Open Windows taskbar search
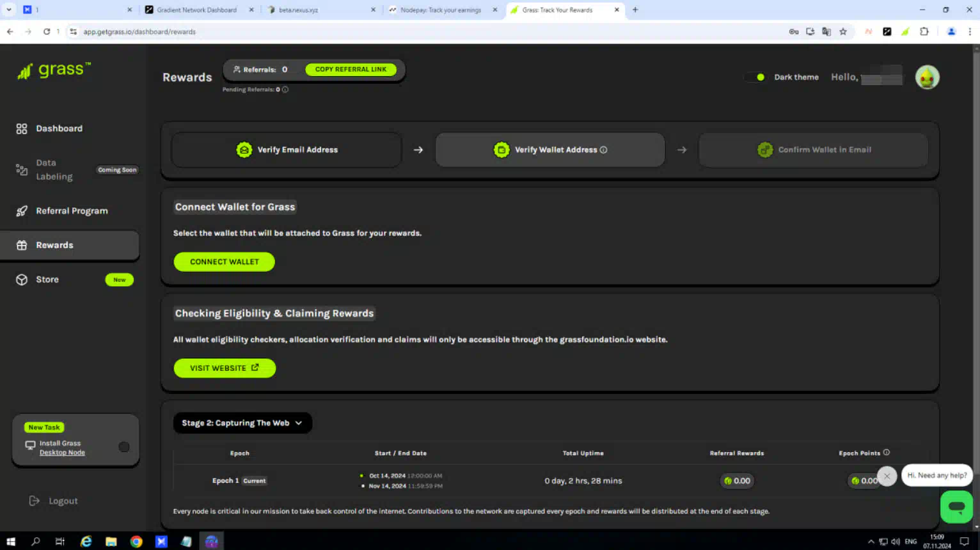This screenshot has width=980, height=550. 36,541
